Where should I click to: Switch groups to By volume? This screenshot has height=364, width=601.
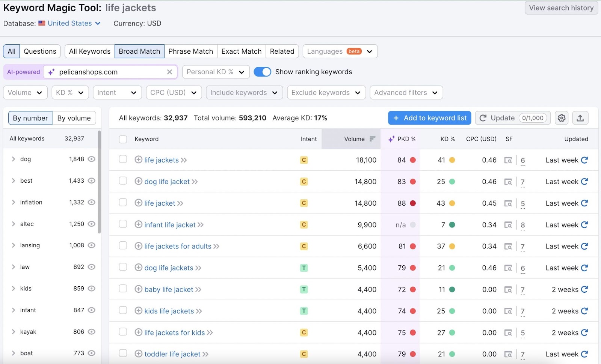click(x=74, y=118)
